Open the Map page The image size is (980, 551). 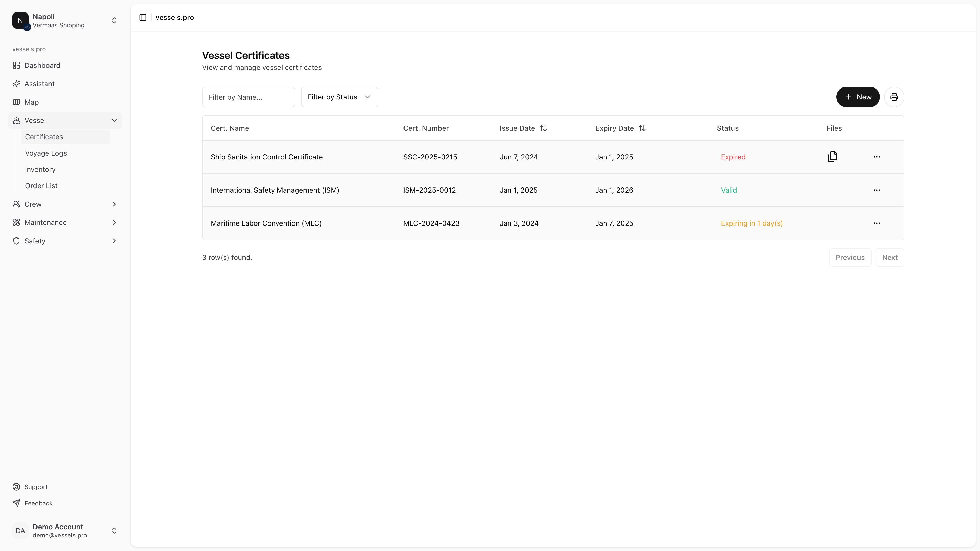click(x=65, y=102)
